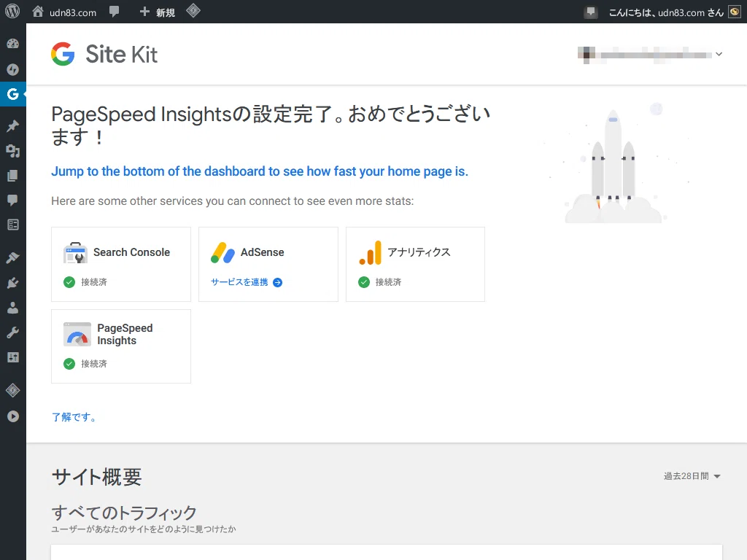Open the diamond plugin icon in sidebar
The height and width of the screenshot is (560, 747).
(13, 391)
